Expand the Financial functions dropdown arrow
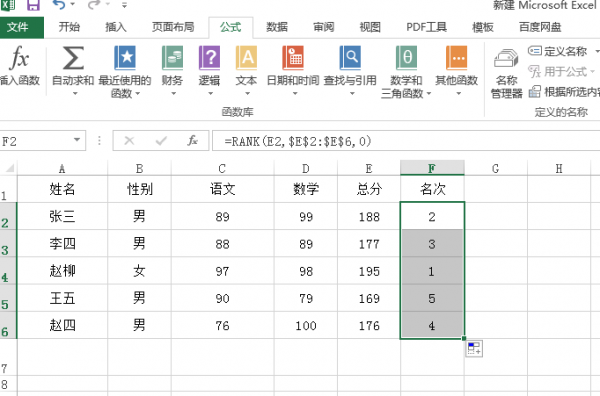600x396 pixels. pos(173,93)
